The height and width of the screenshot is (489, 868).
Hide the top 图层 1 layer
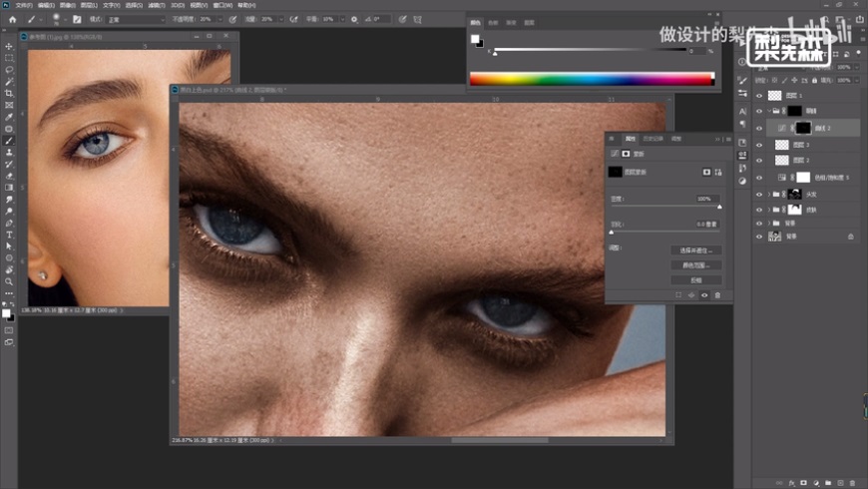(x=759, y=96)
